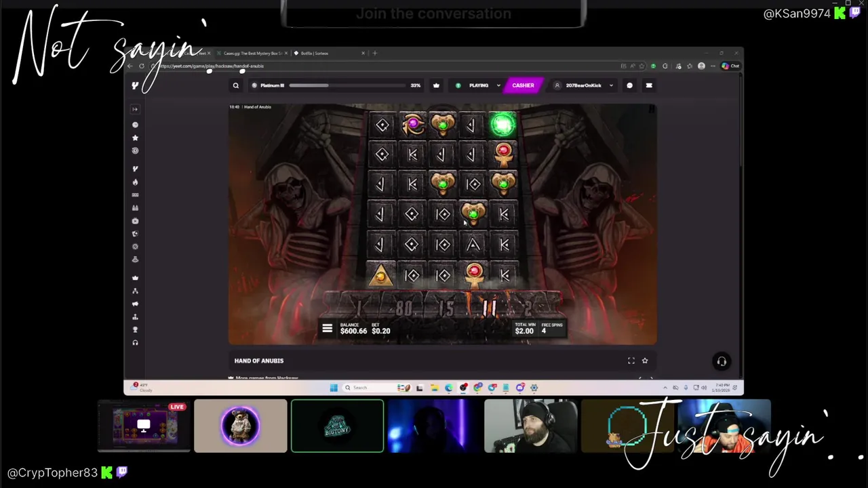868x488 pixels.
Task: Reload the page with the refresh icon
Action: tap(142, 66)
